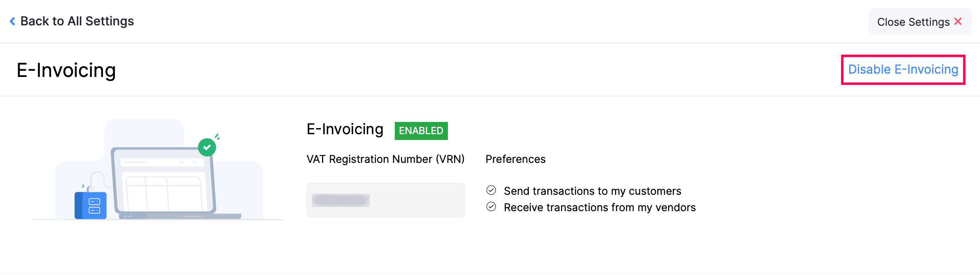Click the Close Settings button
The width and height of the screenshot is (980, 275).
[920, 21]
